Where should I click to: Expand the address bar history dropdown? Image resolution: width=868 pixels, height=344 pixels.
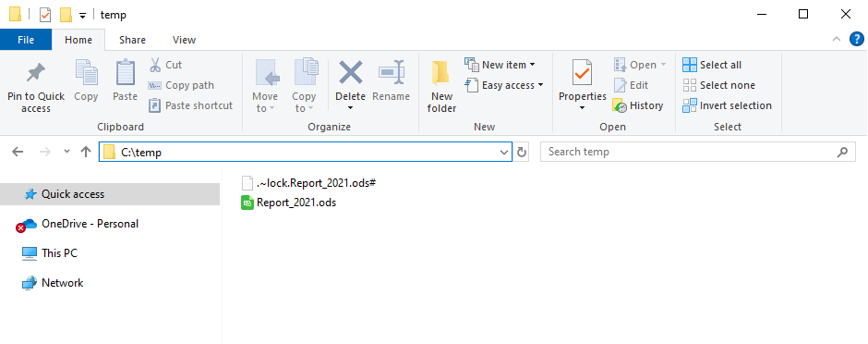click(504, 152)
